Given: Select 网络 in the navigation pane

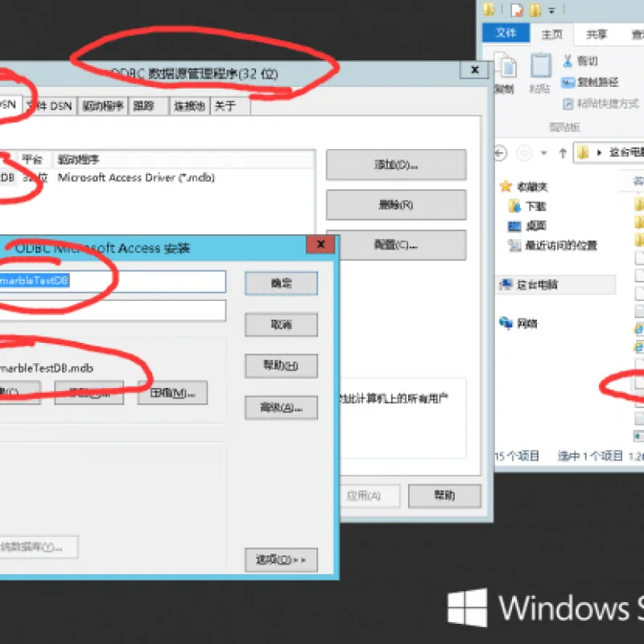Looking at the screenshot, I should (x=527, y=324).
